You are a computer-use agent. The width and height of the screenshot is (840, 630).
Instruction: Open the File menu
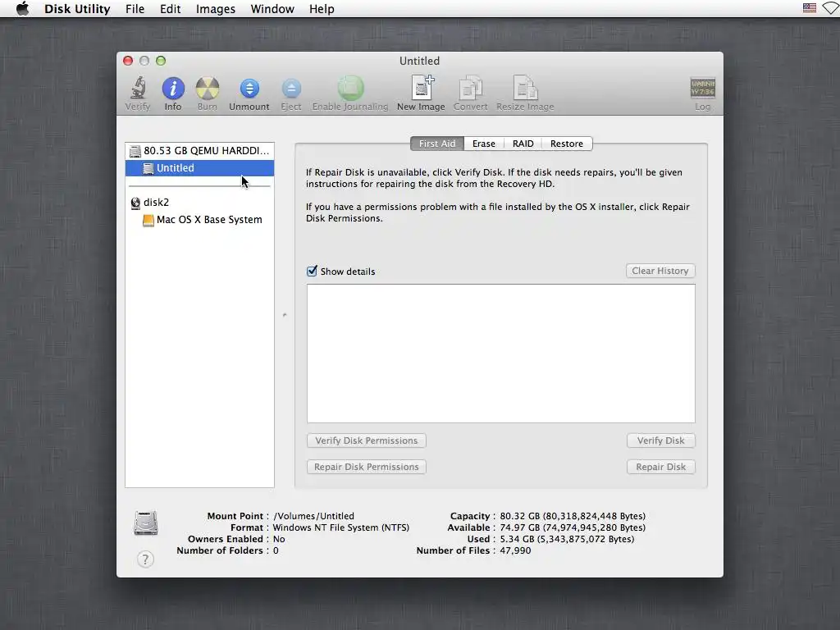(135, 8)
